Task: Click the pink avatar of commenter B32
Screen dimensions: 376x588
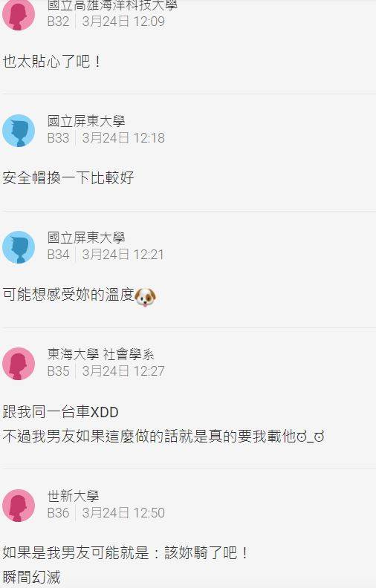Action: click(19, 14)
